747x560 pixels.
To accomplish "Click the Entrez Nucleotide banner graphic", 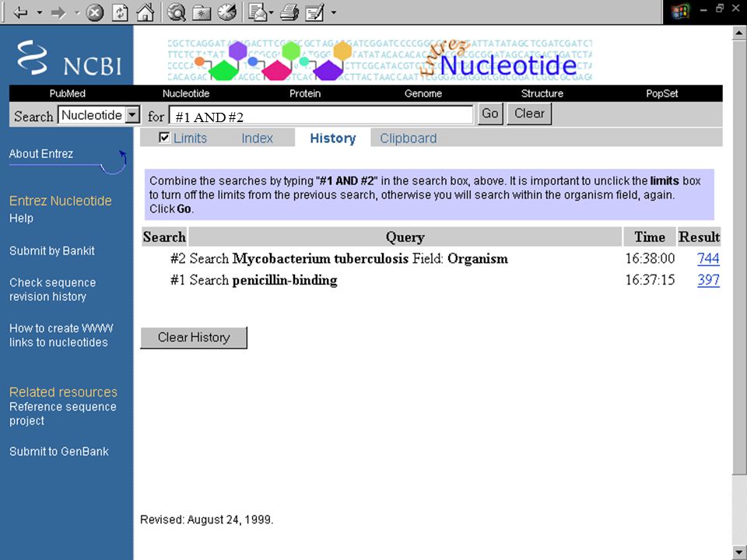I will 380,60.
